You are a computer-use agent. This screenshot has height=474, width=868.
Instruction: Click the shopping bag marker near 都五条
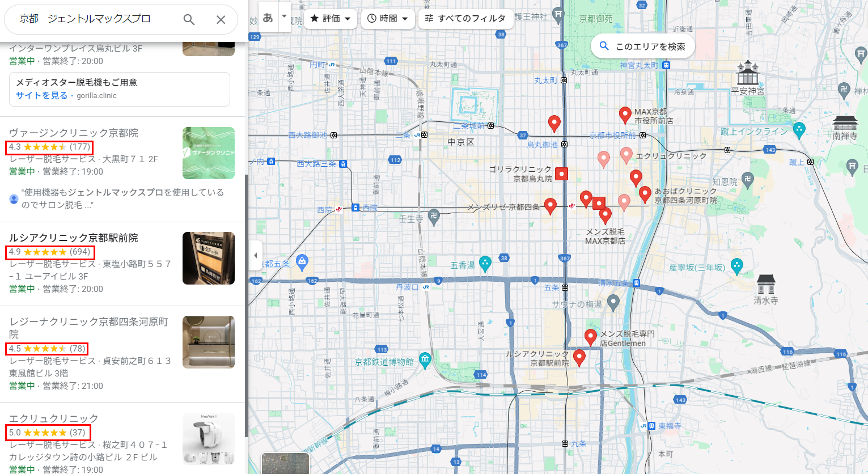point(302,262)
